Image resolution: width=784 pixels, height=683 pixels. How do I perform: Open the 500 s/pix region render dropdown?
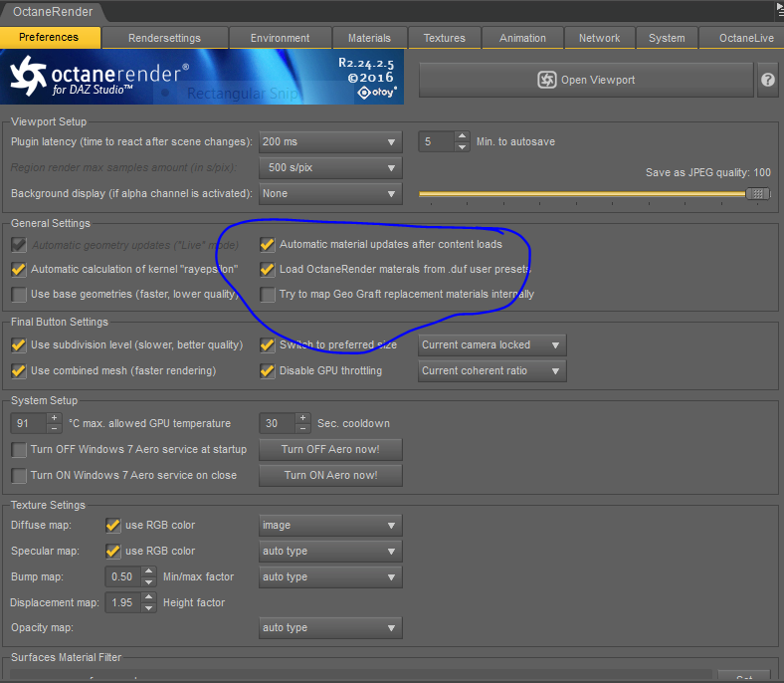330,167
